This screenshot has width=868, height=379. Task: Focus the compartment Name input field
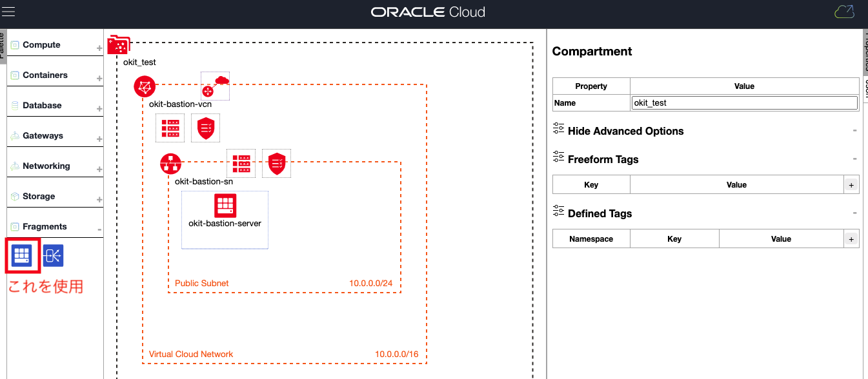pos(745,103)
